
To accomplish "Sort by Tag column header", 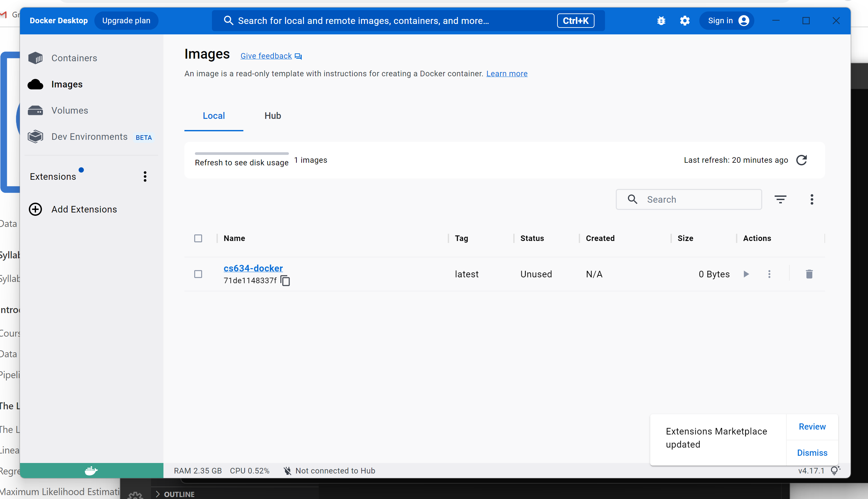I will point(461,238).
